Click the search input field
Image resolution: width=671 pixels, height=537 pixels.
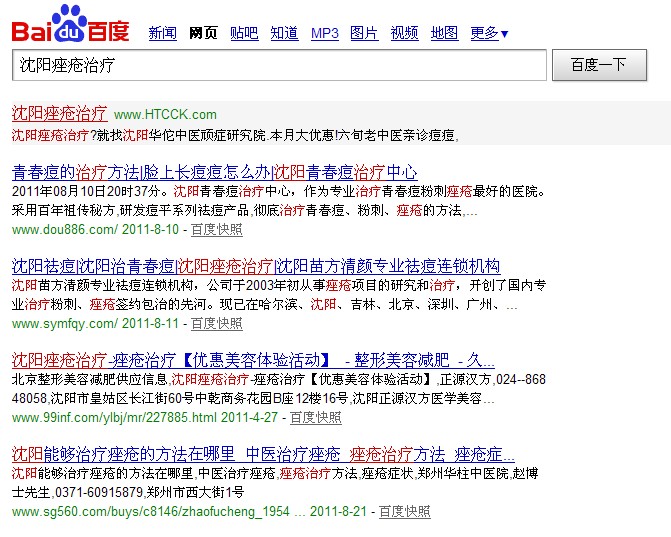[279, 65]
